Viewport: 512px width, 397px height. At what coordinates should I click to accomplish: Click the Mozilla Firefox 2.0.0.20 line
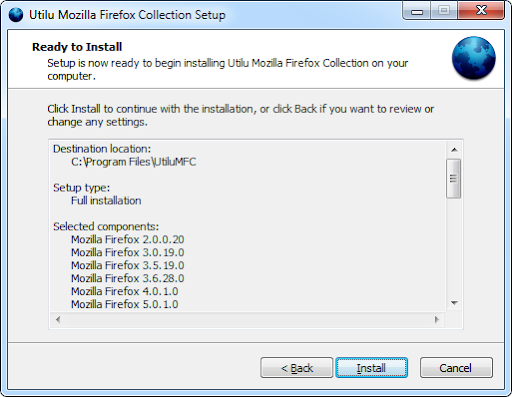127,239
